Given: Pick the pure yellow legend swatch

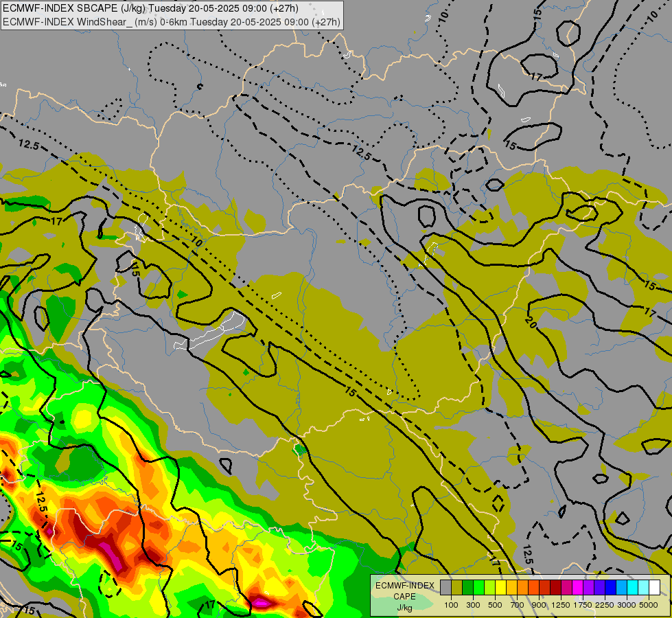Looking at the screenshot, I should 501,587.
